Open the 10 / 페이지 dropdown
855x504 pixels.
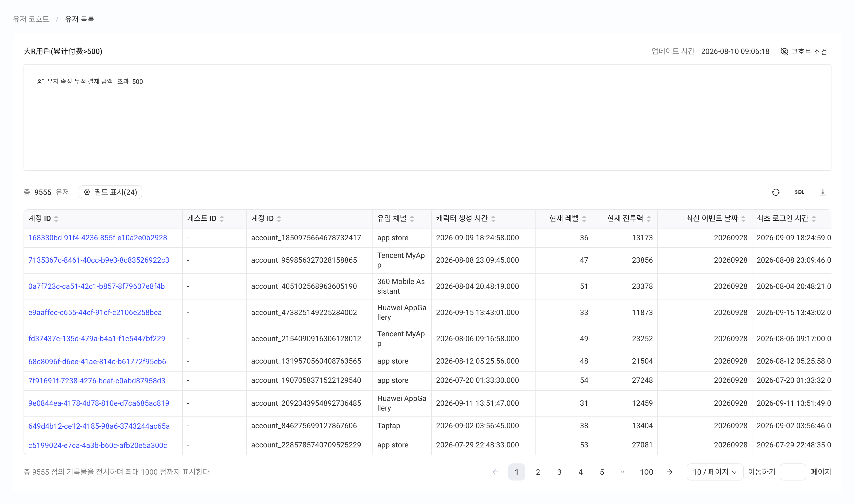[x=715, y=472]
